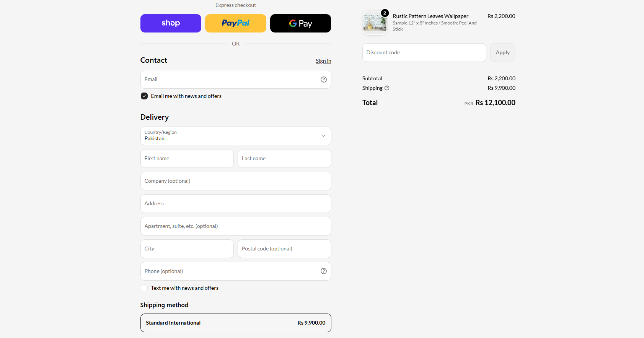Show help for the Email field
This screenshot has height=338, width=644.
324,80
